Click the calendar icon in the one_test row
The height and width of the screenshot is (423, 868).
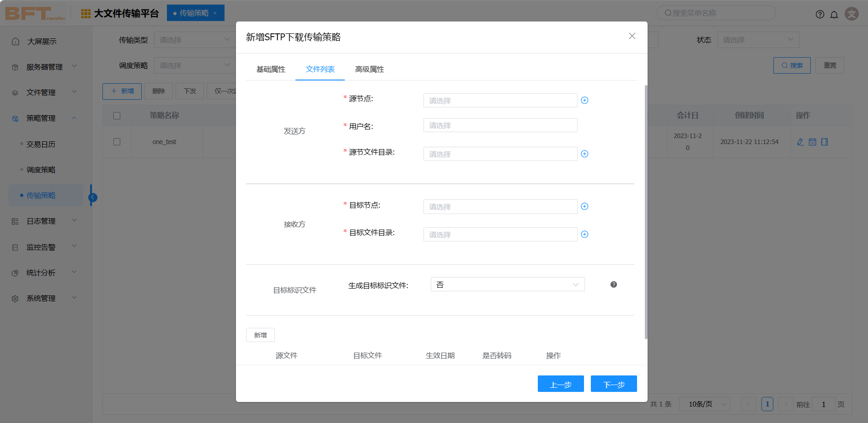pos(812,142)
